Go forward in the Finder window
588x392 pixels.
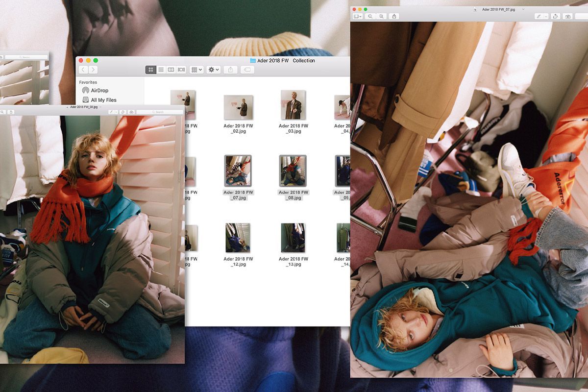tap(93, 70)
